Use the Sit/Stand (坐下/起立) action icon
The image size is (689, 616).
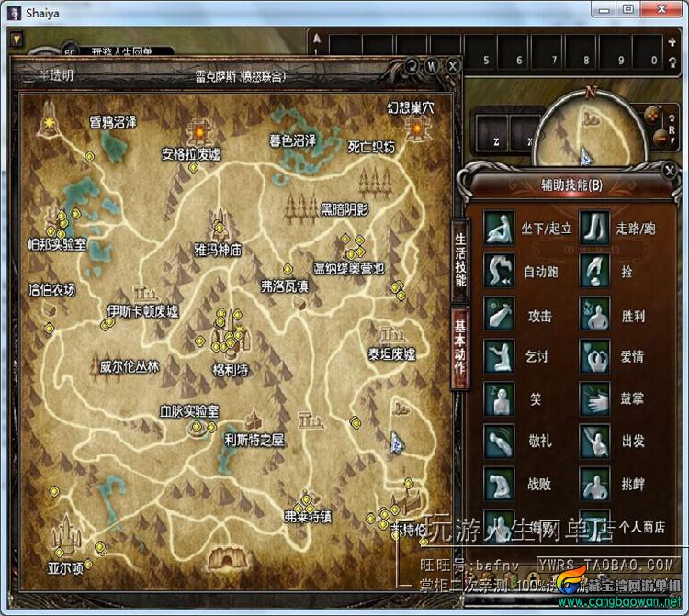click(499, 228)
